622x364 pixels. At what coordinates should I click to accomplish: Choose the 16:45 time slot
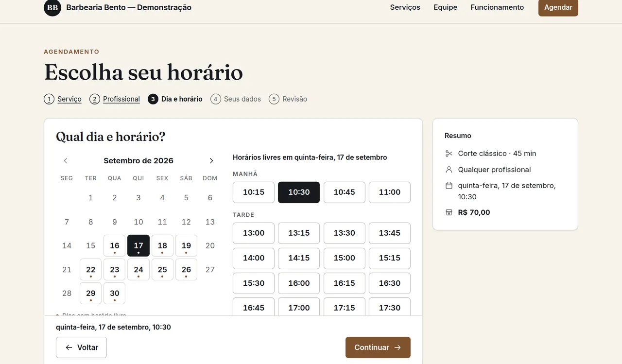coord(254,307)
